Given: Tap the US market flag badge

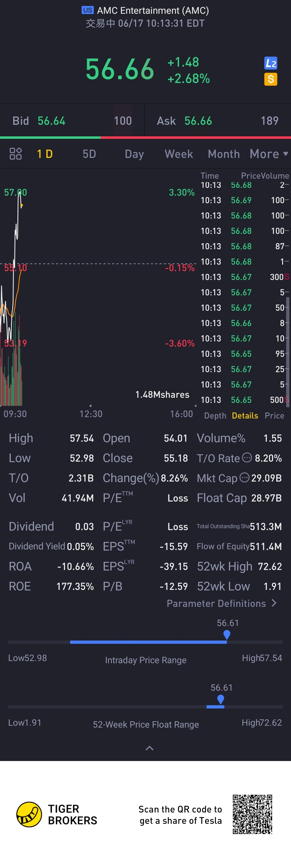Looking at the screenshot, I should 88,10.
